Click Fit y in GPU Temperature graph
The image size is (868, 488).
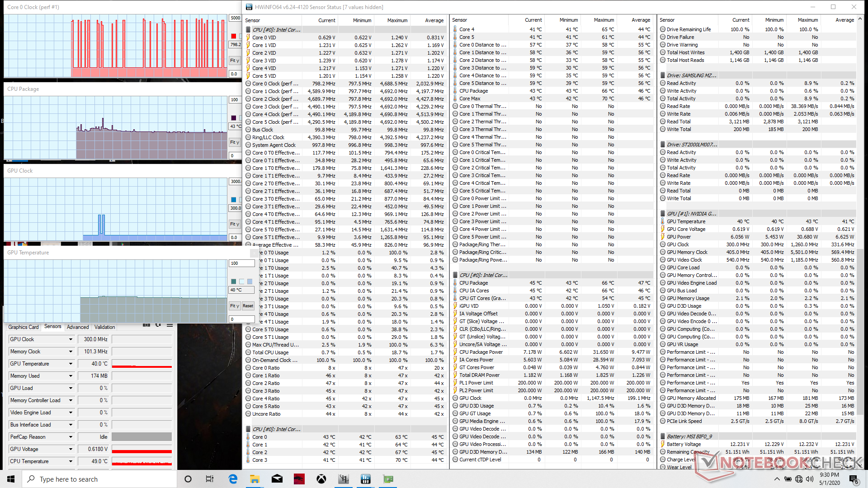pos(235,306)
